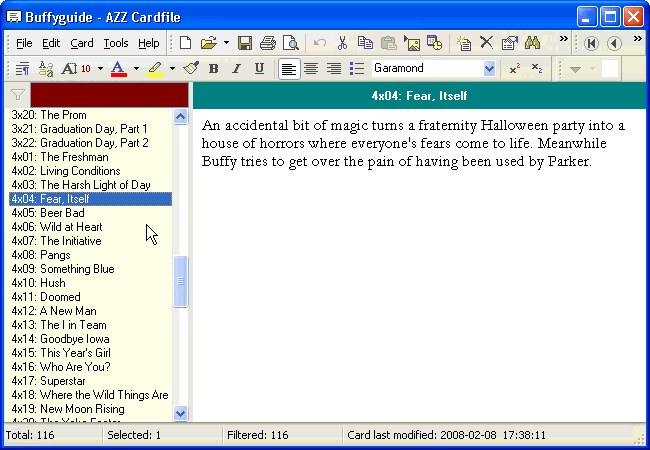Open highlight color dropdown arrow
This screenshot has height=450, width=650.
tap(172, 68)
